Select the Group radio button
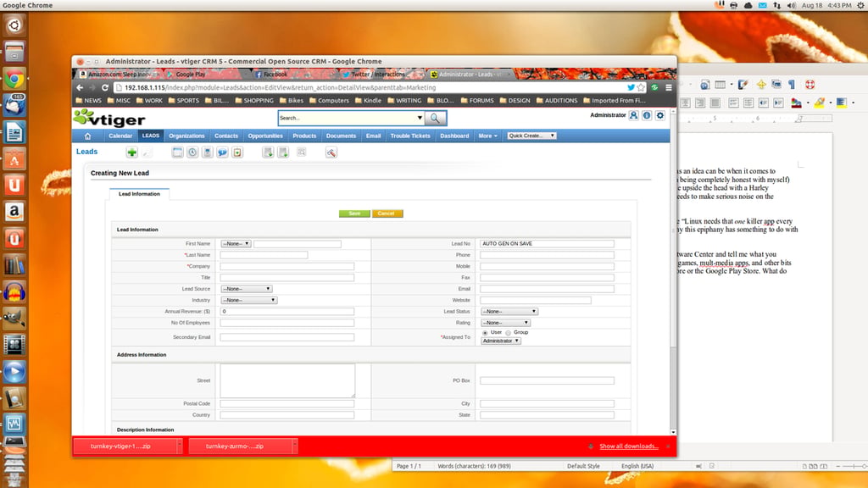The image size is (868, 488). point(509,333)
